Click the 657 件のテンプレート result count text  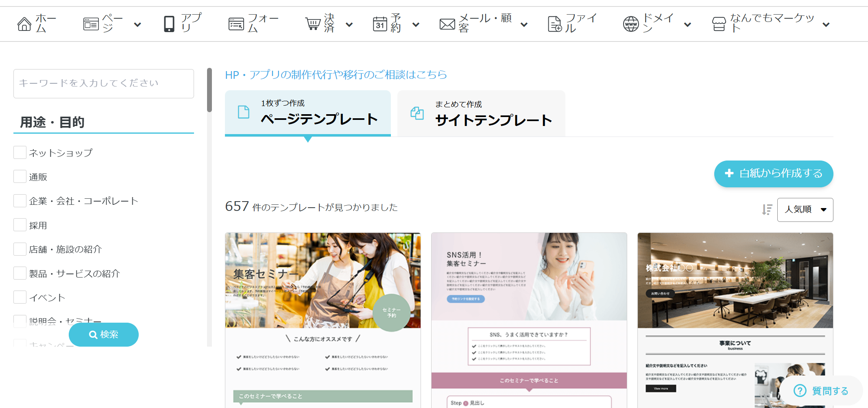[x=311, y=207]
